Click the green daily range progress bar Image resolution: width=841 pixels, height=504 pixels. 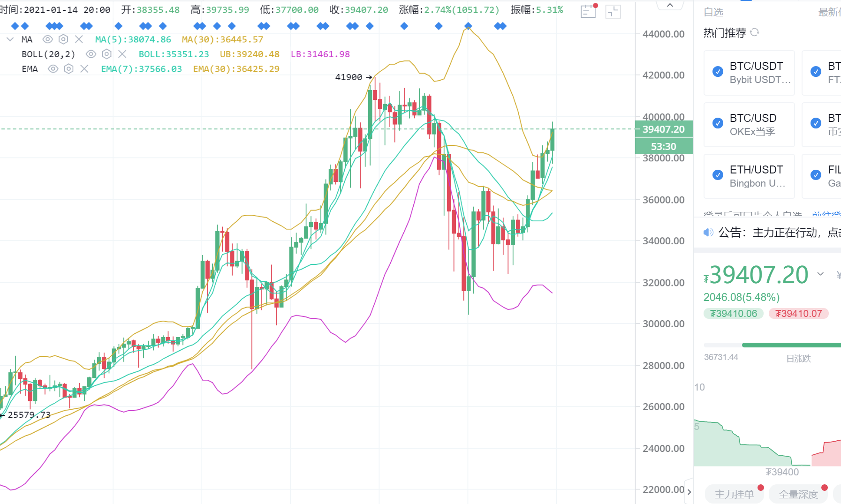tap(791, 345)
